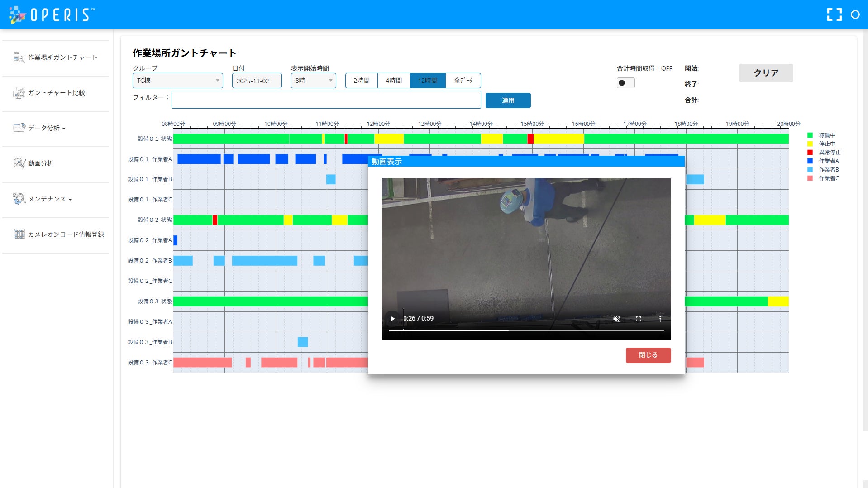
Task: Open ガントチャート比較 from the sidebar
Action: pos(57,93)
